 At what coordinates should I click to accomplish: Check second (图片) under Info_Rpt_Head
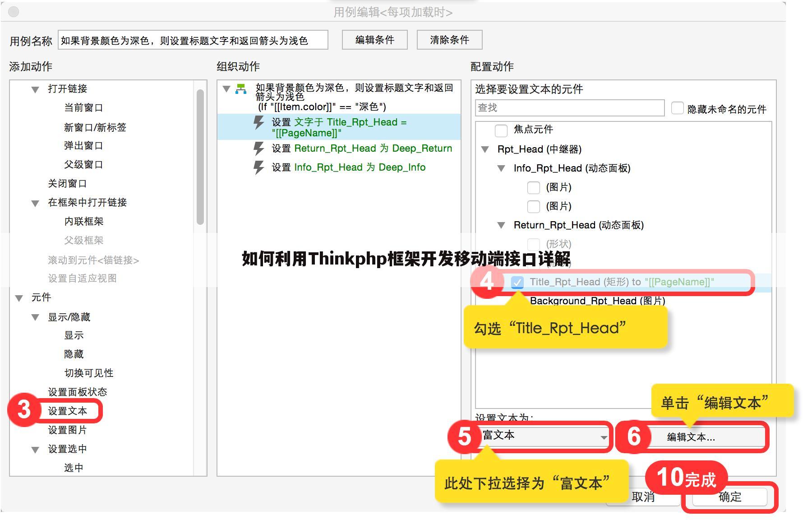(x=534, y=206)
